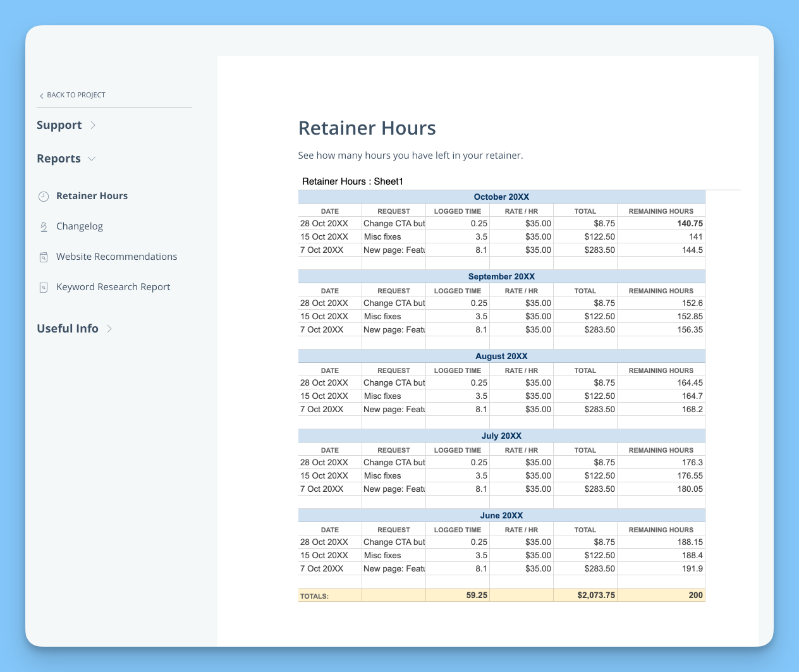This screenshot has height=672, width=799.
Task: Select the 144.5 remaining hours cell
Action: (x=661, y=250)
